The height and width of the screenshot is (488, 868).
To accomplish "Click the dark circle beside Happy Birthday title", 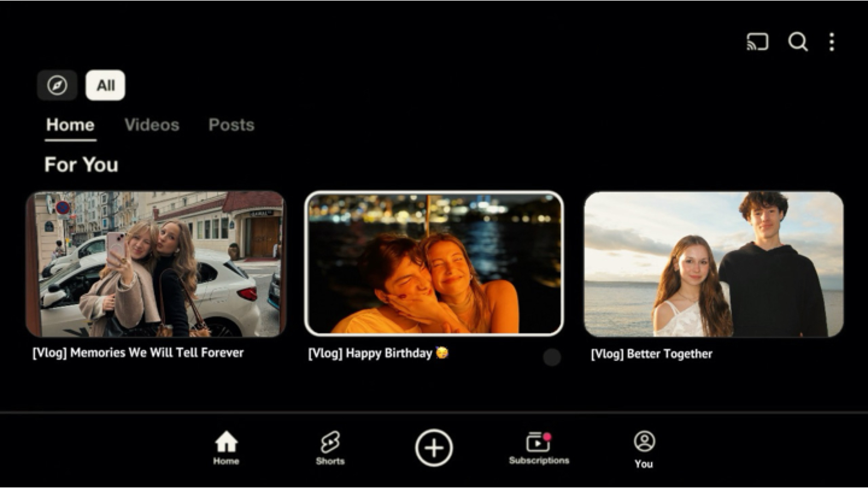I will pos(552,357).
